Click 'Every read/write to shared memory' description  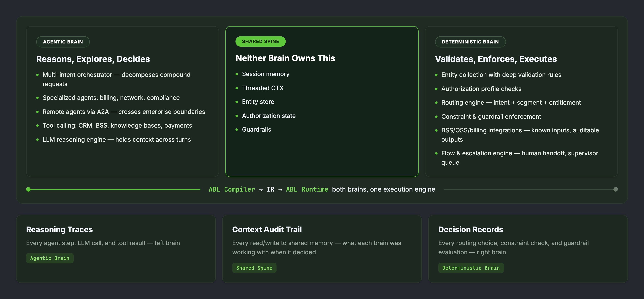click(x=317, y=247)
